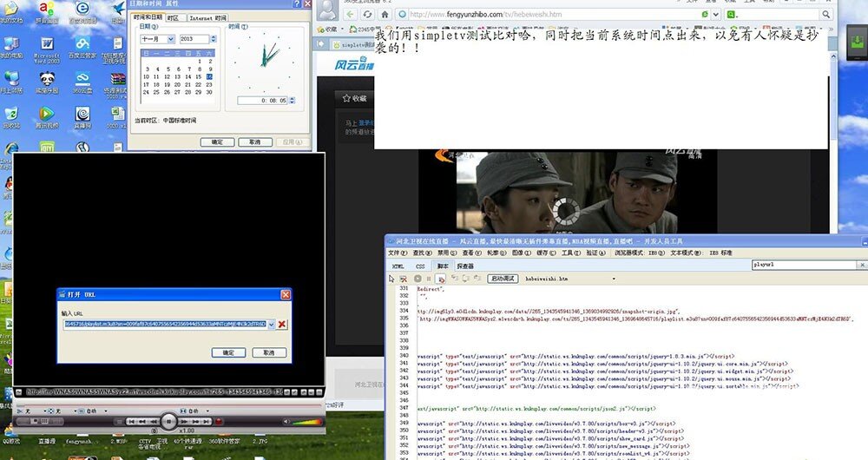Click the help question mark in date dialog
This screenshot has width=868, height=460.
click(x=297, y=3)
